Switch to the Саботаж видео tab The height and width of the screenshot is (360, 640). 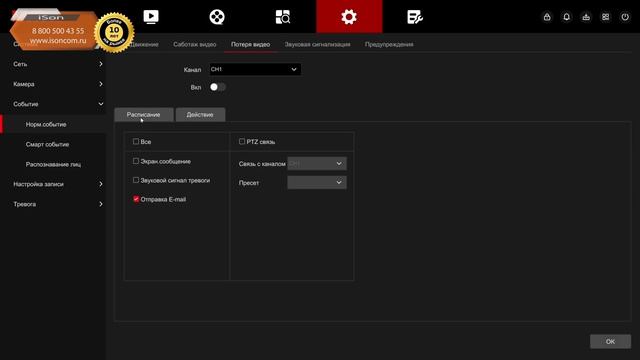coord(195,44)
